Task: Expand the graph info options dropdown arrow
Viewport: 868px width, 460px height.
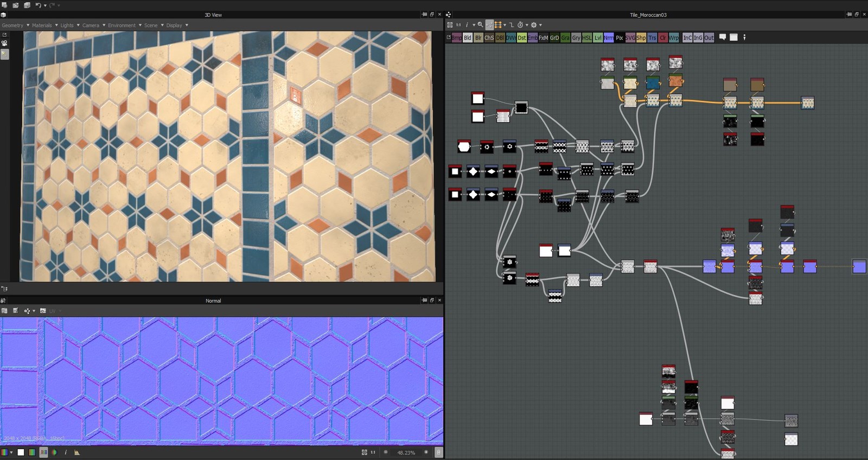Action: tap(474, 25)
